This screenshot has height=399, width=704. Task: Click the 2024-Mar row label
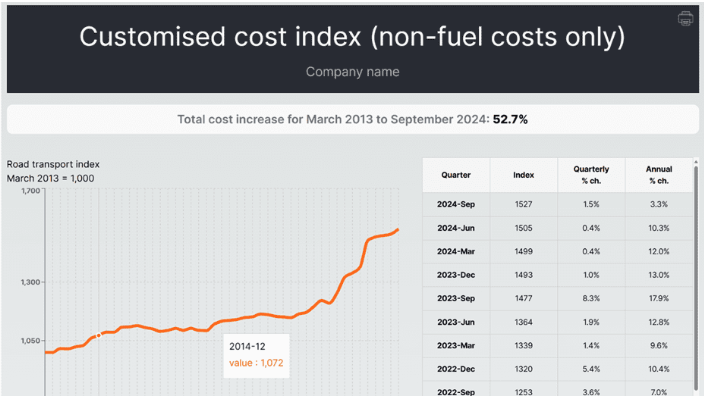tap(456, 251)
